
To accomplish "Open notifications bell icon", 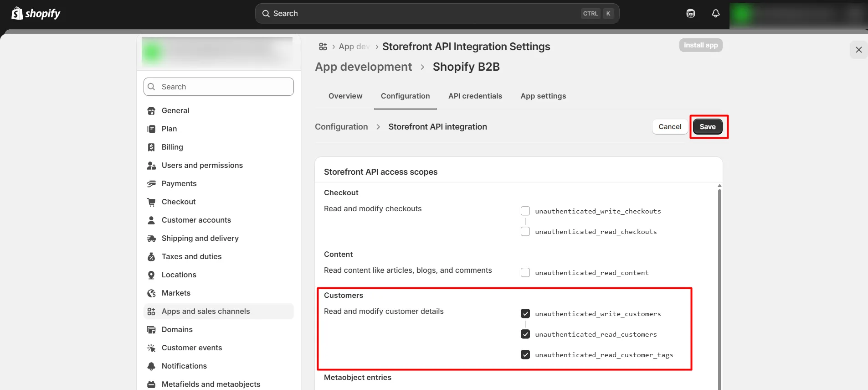I will point(716,14).
